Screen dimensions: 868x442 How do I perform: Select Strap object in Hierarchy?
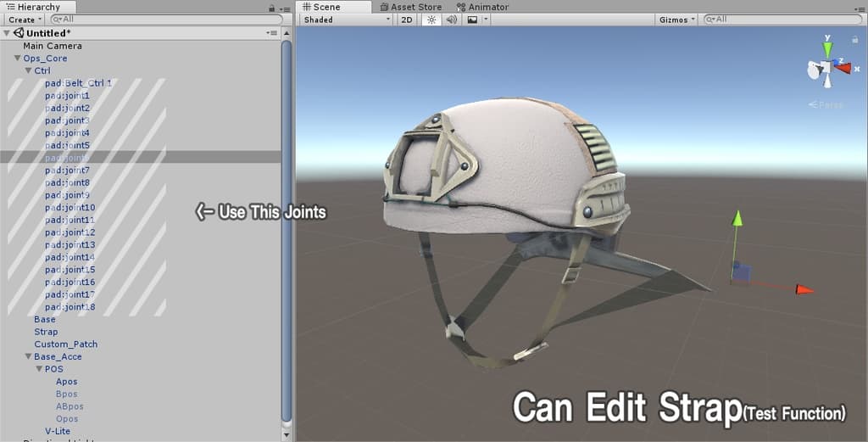tap(46, 332)
